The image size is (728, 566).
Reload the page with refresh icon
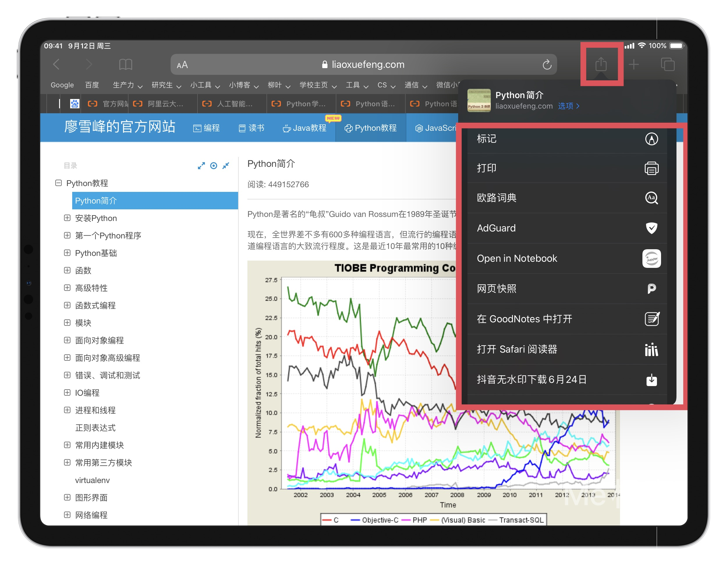[547, 64]
